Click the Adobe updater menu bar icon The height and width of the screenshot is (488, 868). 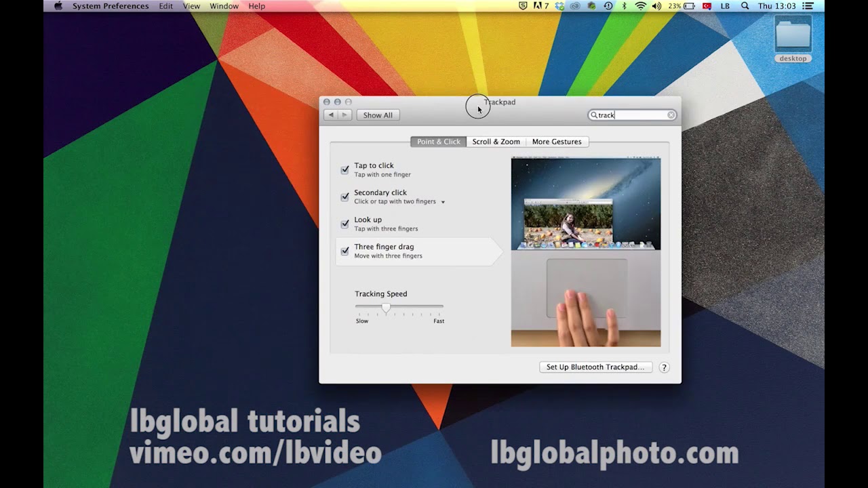tap(541, 6)
